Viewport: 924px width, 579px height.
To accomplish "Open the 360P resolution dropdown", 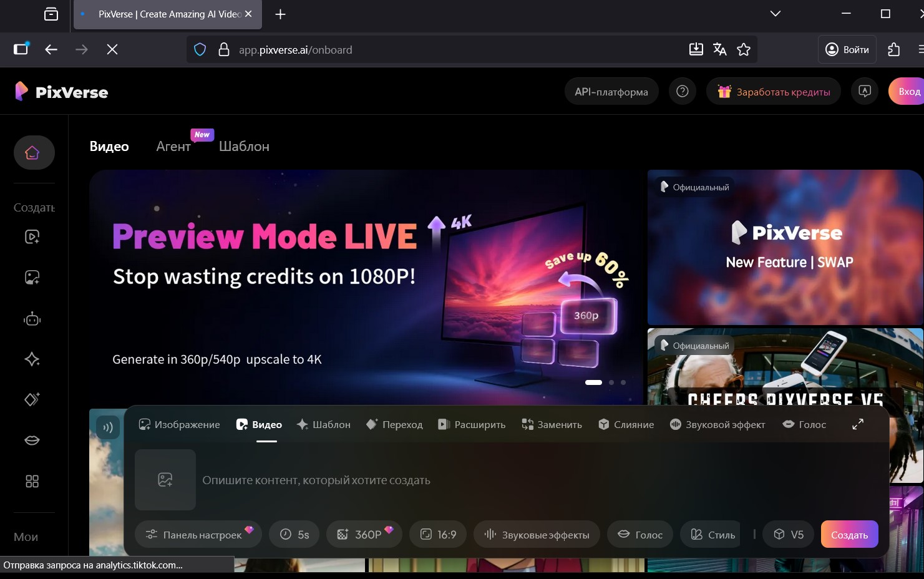I will point(364,535).
